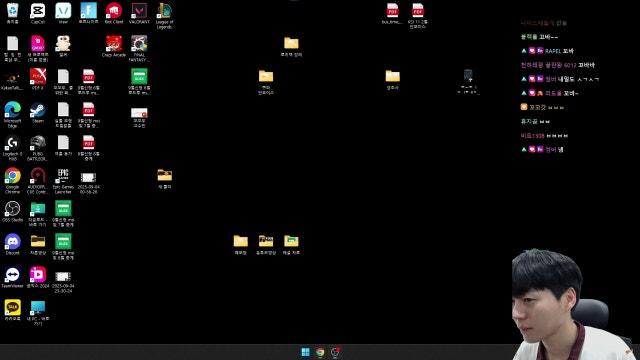Select the League of Legends shortcut
Viewport: 640px width, 360px height.
pyautogui.click(x=164, y=16)
